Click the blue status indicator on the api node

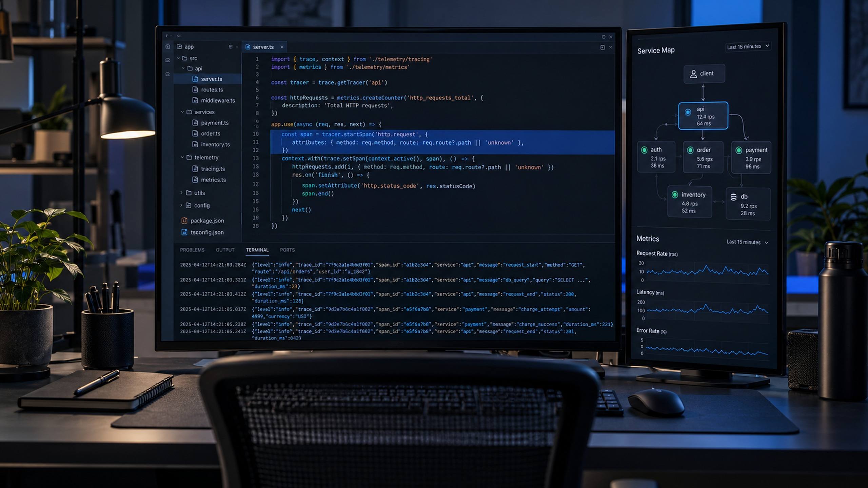(688, 112)
